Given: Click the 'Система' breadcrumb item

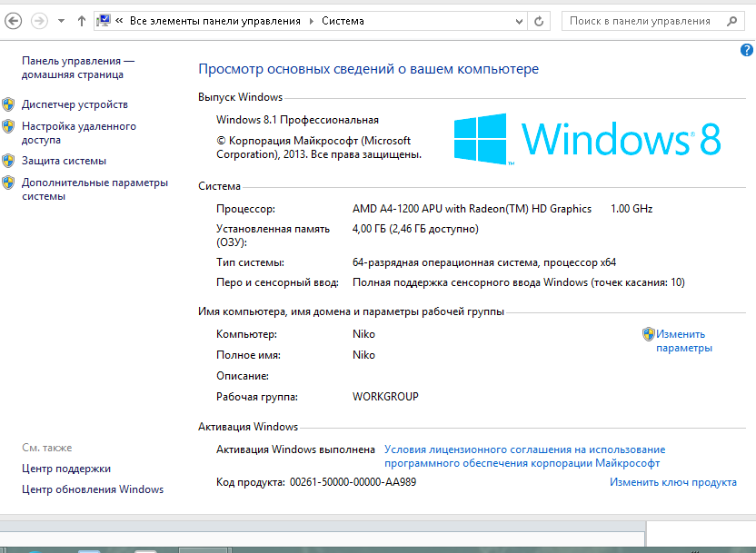Looking at the screenshot, I should click(343, 21).
